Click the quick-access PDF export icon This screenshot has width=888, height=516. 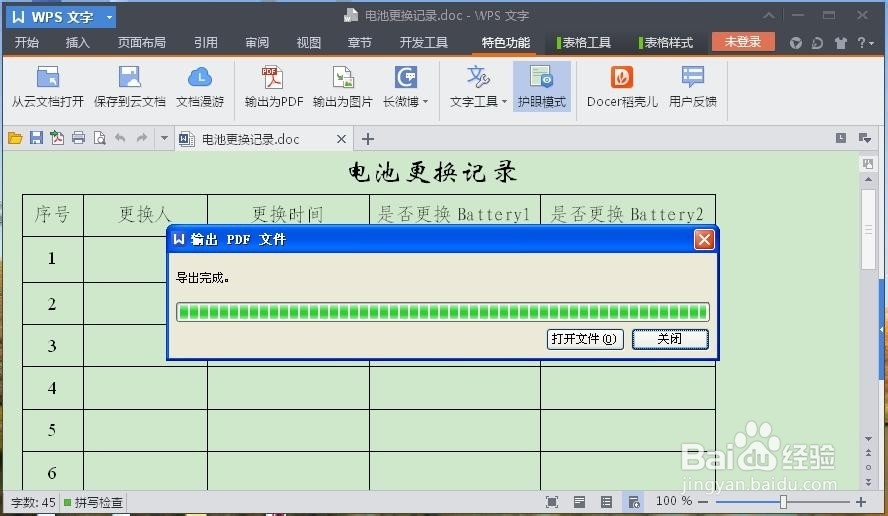57,138
